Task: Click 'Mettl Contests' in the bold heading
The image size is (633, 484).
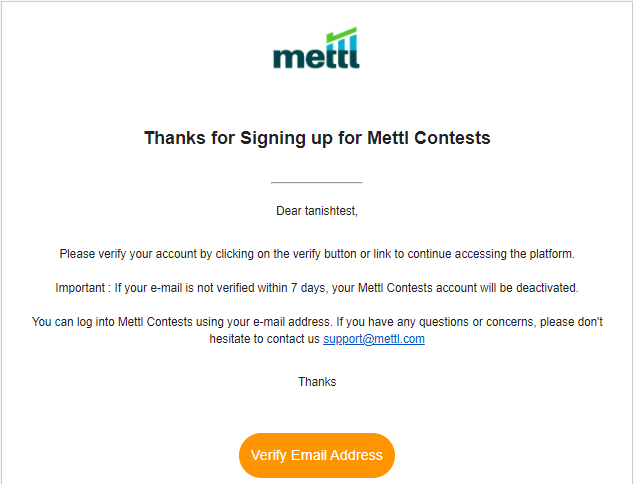Action: pyautogui.click(x=429, y=138)
